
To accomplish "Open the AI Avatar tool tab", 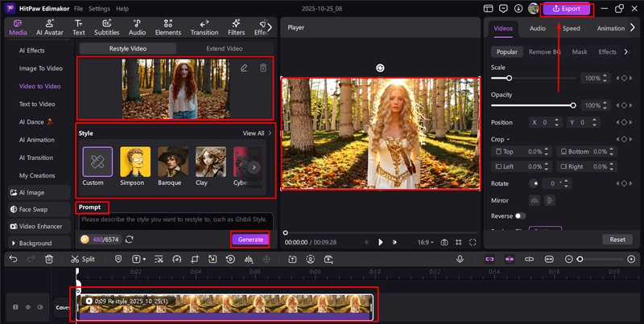I will 50,27.
